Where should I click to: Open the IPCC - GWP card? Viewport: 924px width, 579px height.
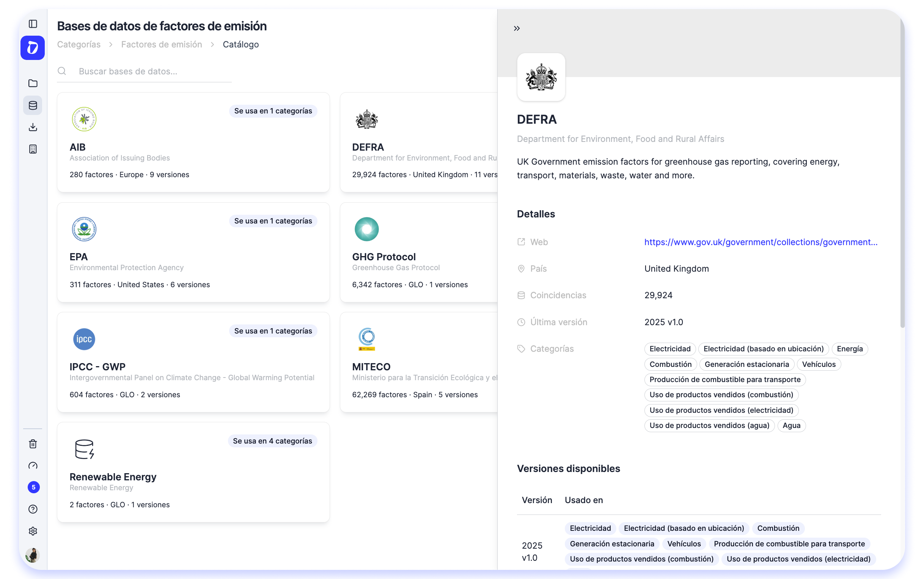pos(193,362)
